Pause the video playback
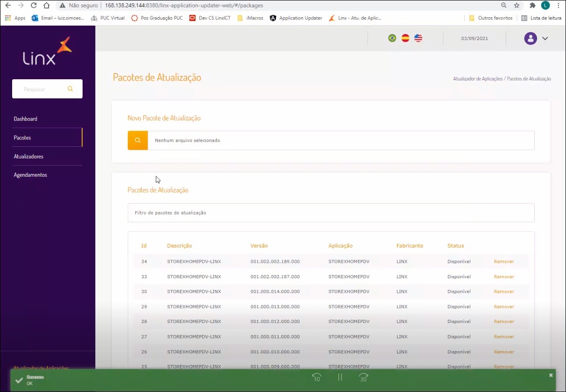 (x=340, y=378)
